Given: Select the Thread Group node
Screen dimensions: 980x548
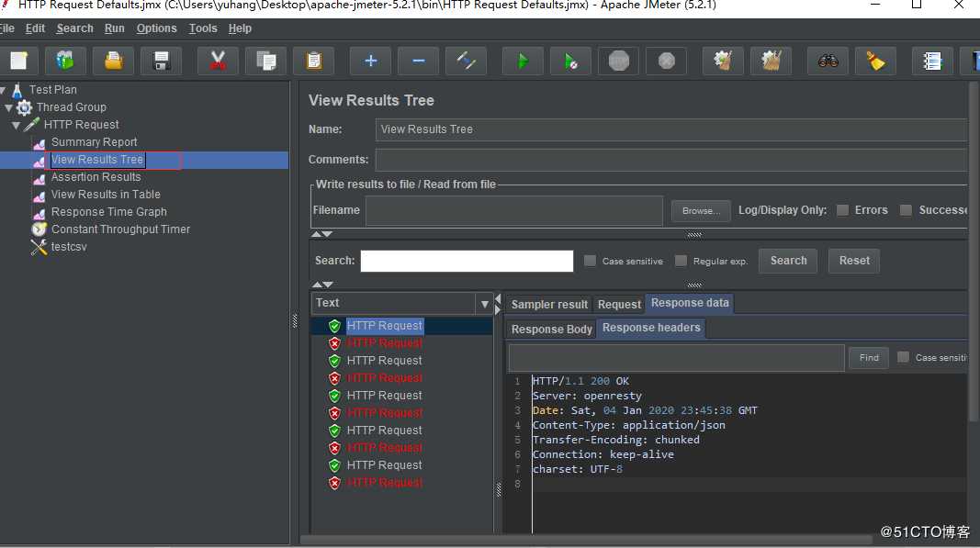Looking at the screenshot, I should tap(72, 107).
